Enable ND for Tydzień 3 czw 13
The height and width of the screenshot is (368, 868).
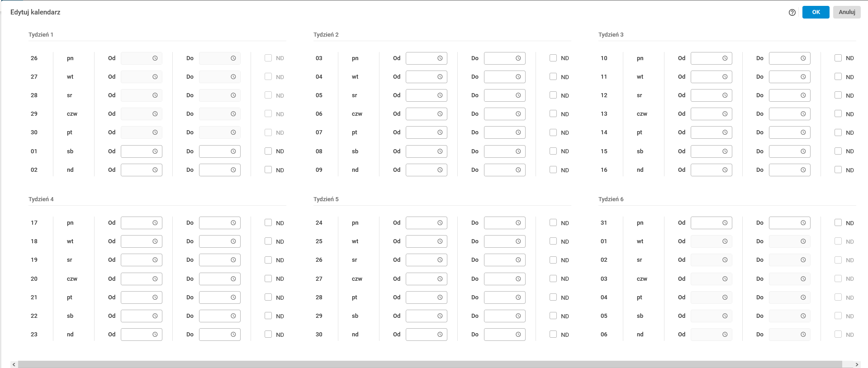pyautogui.click(x=838, y=114)
